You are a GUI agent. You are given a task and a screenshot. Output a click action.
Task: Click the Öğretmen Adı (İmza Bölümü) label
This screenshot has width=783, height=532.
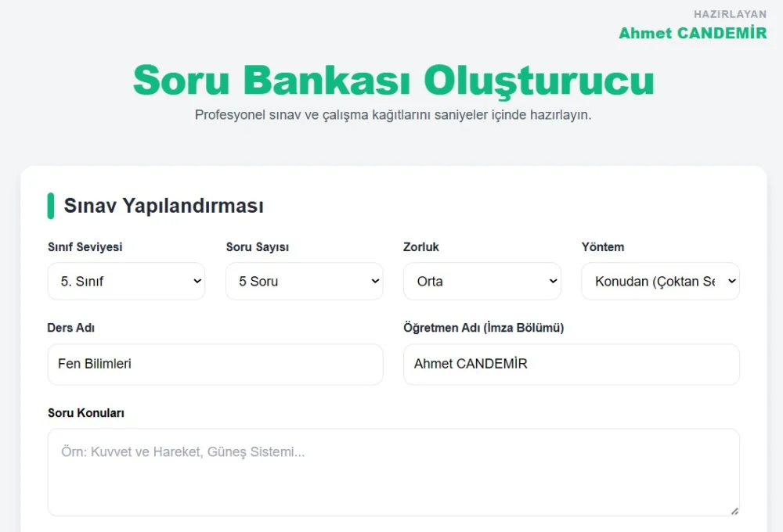[x=485, y=328]
